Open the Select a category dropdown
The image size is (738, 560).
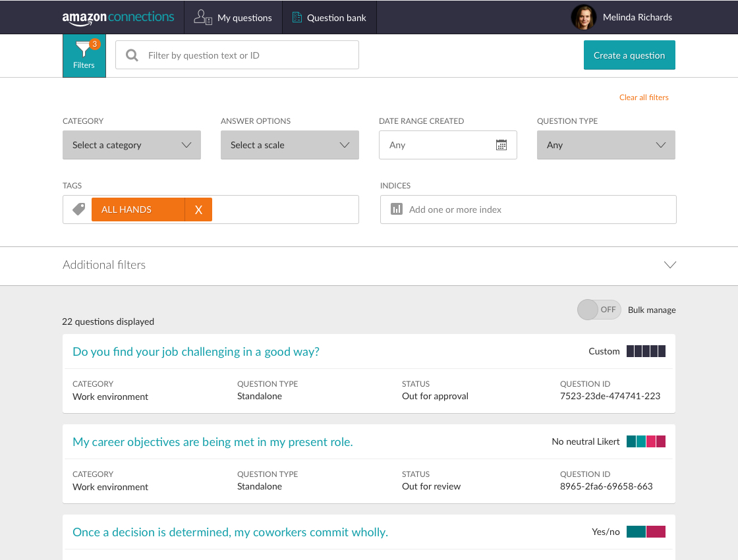click(131, 144)
